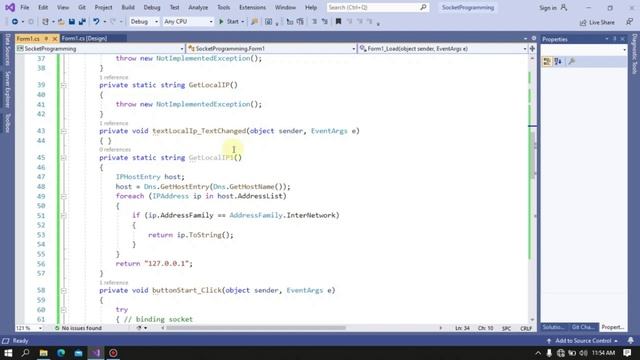Click Add to Source Control in status bar
The width and height of the screenshot is (640, 360).
[583, 341]
